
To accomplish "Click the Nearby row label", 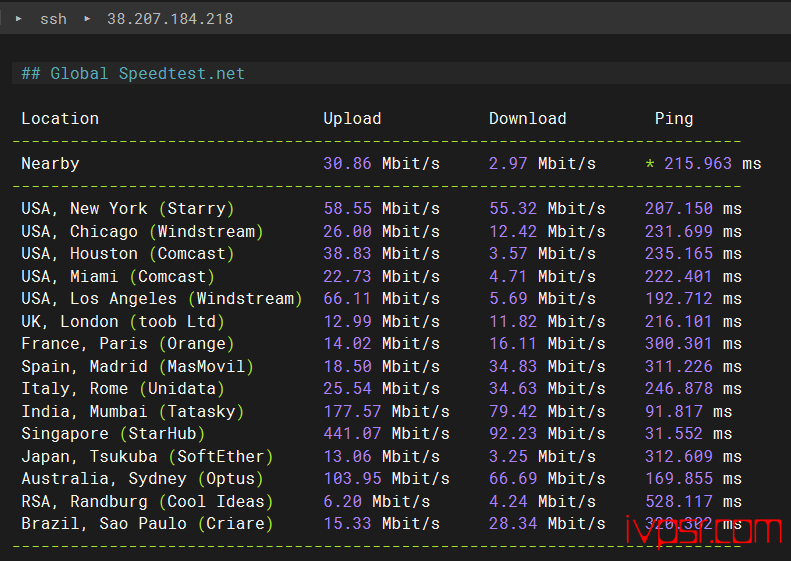I will [x=50, y=163].
